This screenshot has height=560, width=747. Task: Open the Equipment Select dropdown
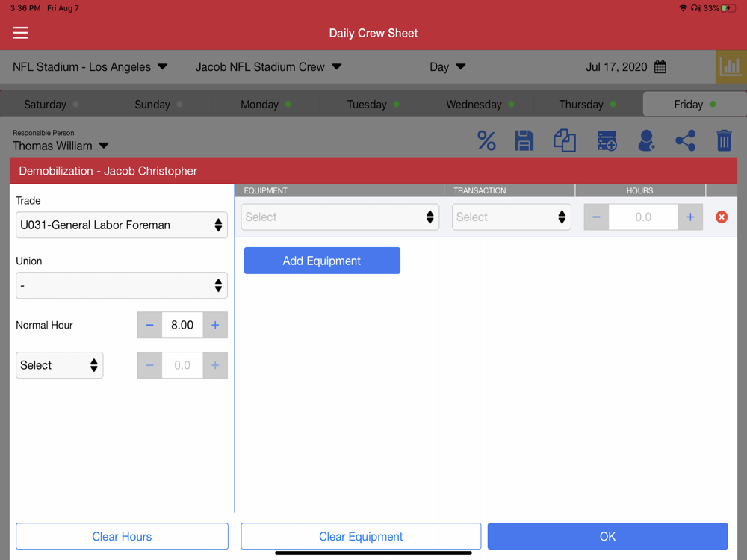340,217
